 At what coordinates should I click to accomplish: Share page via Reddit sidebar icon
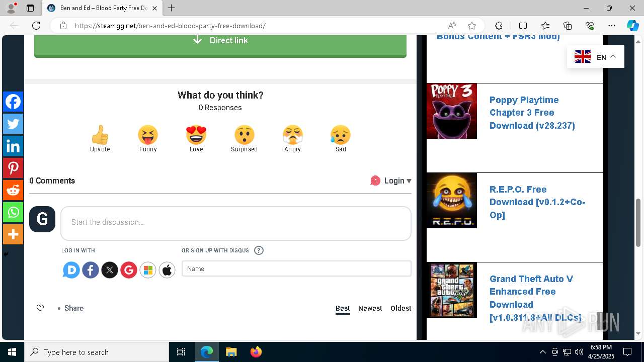(13, 190)
